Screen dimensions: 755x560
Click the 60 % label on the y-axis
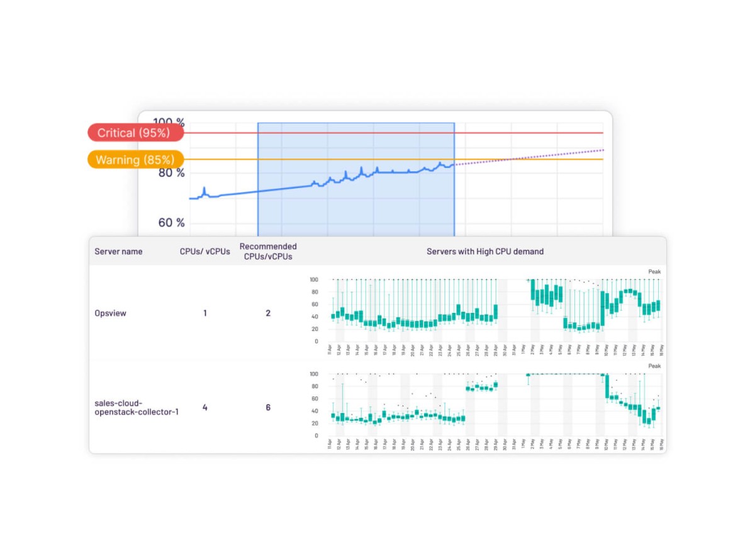click(x=171, y=223)
